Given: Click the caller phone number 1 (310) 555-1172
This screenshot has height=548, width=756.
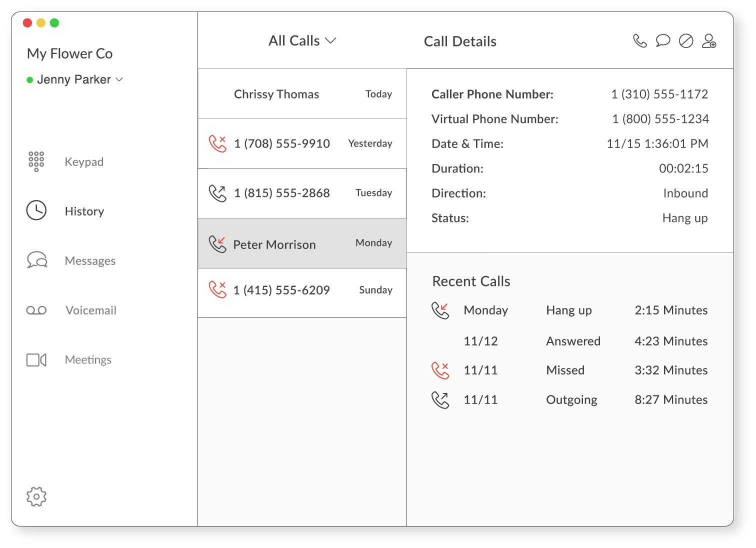Looking at the screenshot, I should point(659,94).
